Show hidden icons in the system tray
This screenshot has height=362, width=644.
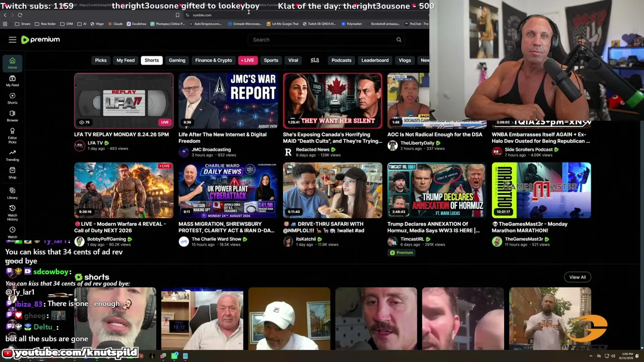click(x=591, y=356)
